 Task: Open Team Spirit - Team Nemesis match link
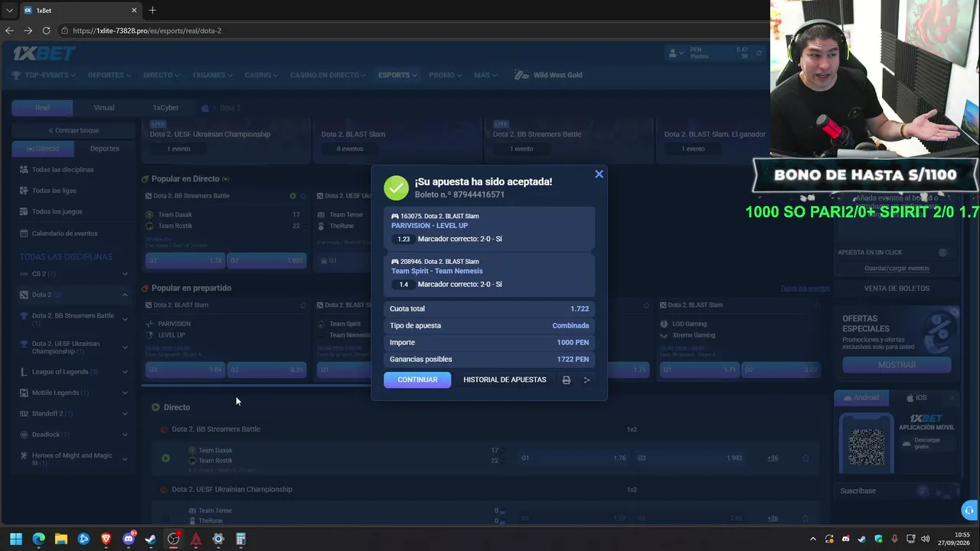pyautogui.click(x=437, y=271)
